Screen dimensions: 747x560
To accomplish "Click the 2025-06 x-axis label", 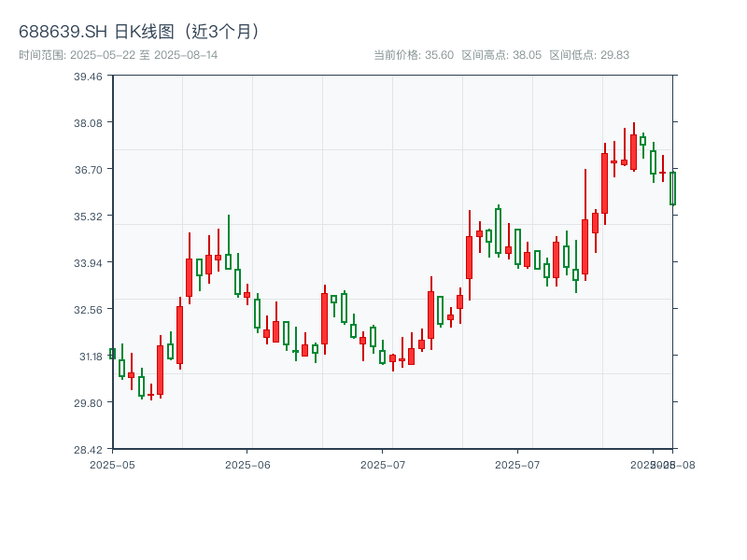I will [247, 465].
